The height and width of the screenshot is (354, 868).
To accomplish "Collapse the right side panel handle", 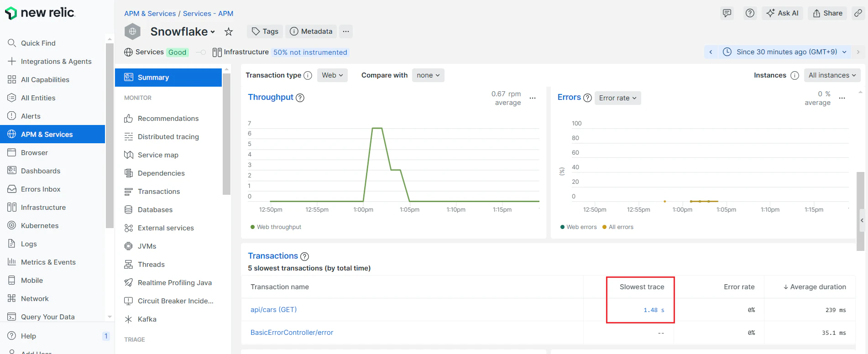I will coord(862,220).
